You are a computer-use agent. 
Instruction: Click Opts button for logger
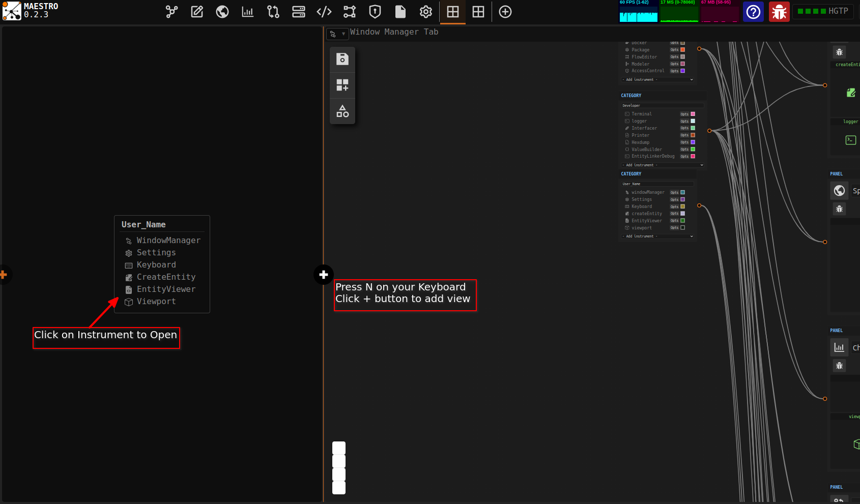684,121
